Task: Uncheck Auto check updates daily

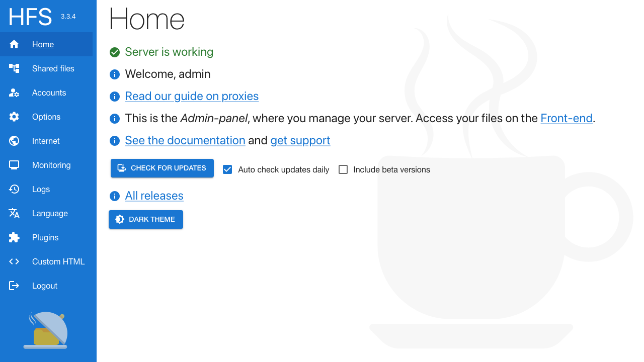Action: (x=227, y=169)
